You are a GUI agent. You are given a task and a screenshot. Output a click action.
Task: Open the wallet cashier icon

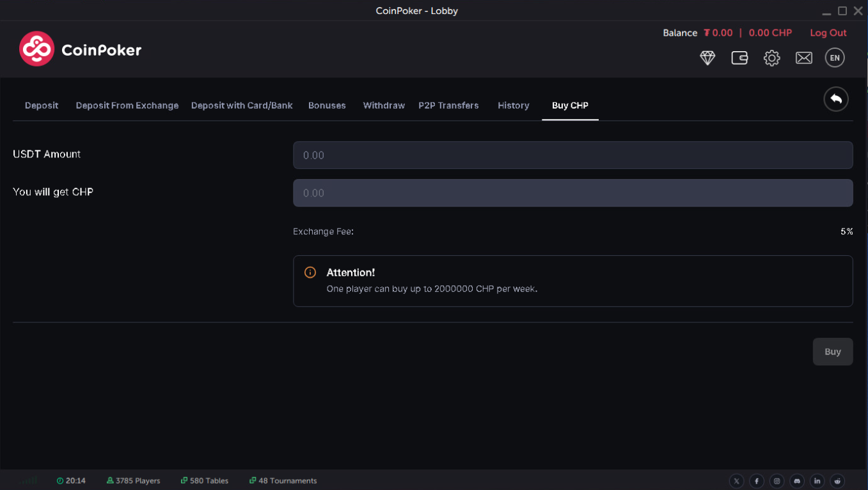click(739, 58)
